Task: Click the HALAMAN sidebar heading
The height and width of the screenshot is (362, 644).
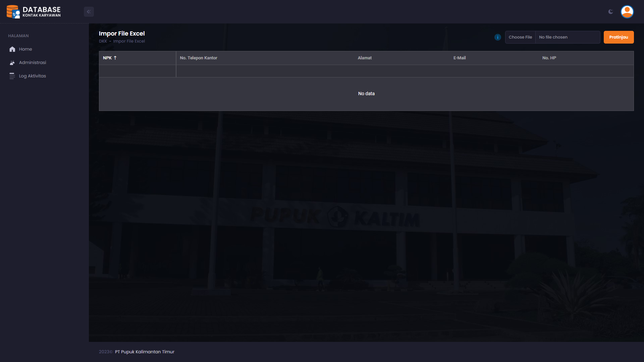Action: pos(18,36)
